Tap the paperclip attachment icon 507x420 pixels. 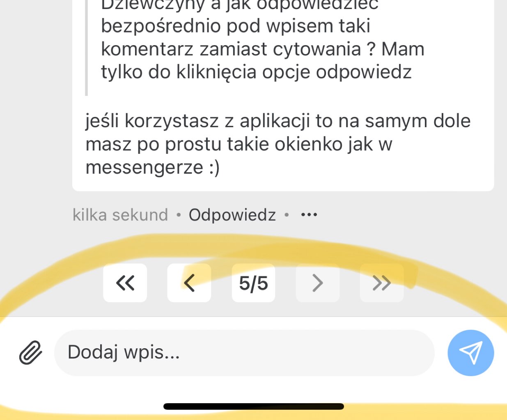[31, 352]
